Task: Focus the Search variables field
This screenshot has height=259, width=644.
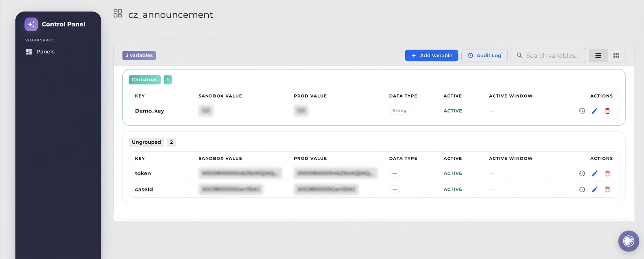Action: tap(548, 56)
